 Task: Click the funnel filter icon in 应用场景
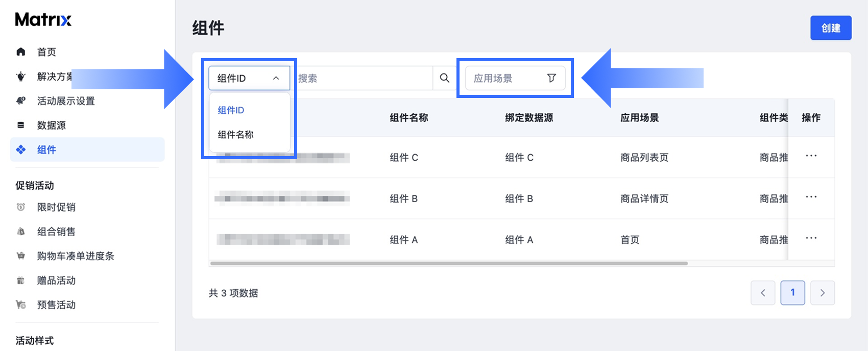(551, 78)
